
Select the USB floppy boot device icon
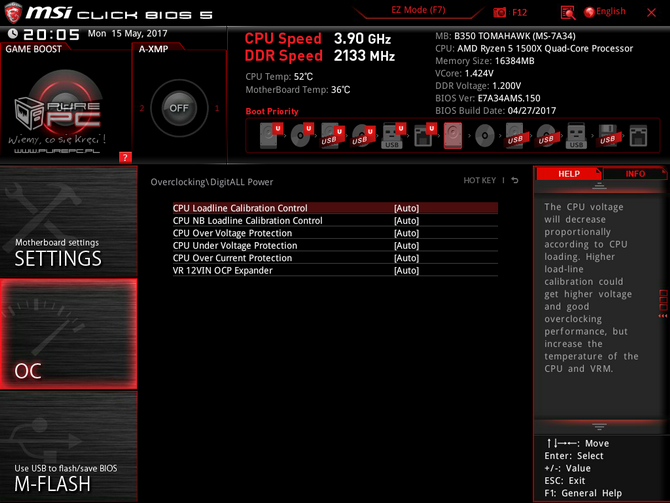pyautogui.click(x=608, y=135)
